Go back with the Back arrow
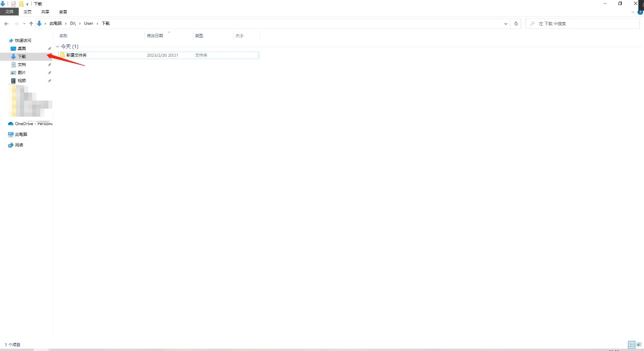This screenshot has height=351, width=644. tap(7, 24)
